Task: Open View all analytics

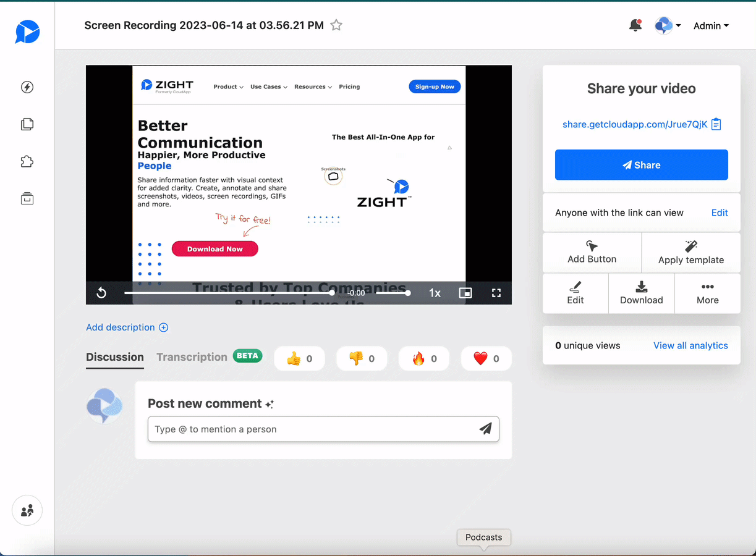Action: [x=690, y=345]
